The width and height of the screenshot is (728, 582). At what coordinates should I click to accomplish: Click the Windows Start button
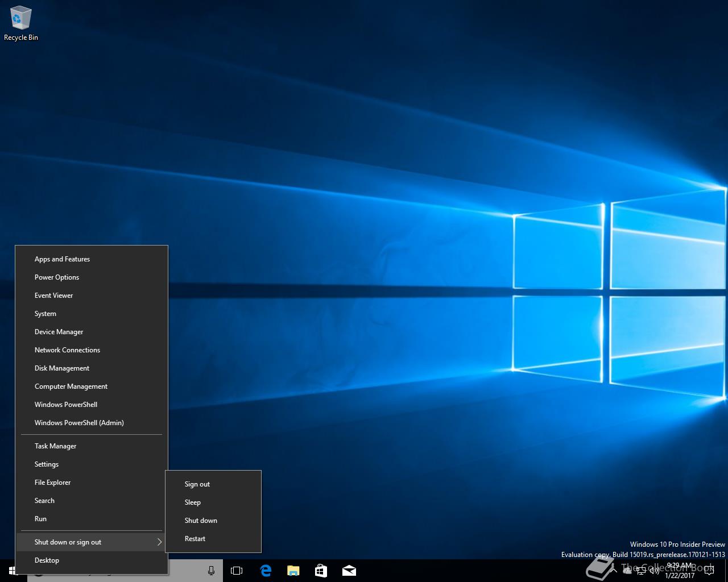pyautogui.click(x=14, y=571)
